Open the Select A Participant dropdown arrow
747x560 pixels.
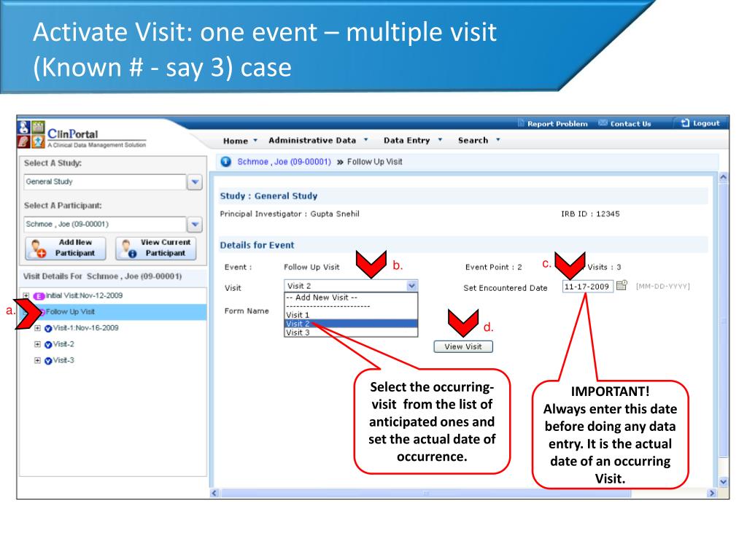(x=195, y=225)
